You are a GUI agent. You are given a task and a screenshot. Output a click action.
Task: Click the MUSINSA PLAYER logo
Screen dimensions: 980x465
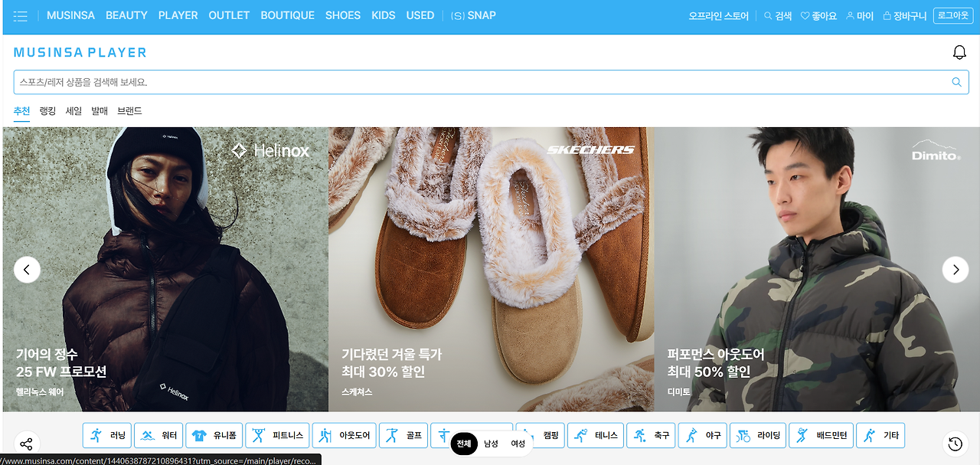80,53
